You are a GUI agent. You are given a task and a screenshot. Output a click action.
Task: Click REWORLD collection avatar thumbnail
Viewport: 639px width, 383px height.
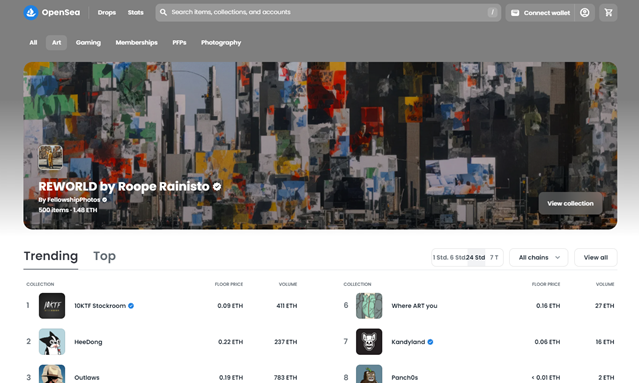[x=51, y=157]
